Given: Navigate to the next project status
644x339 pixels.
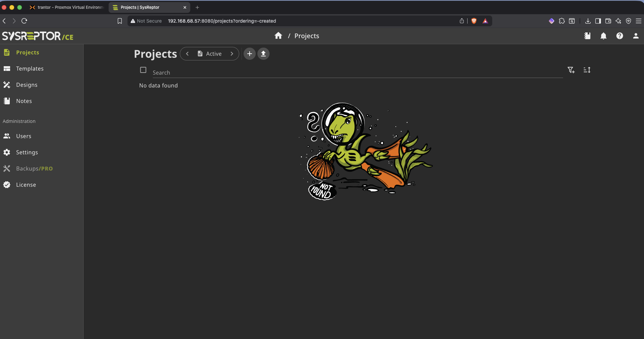Looking at the screenshot, I should pos(231,54).
